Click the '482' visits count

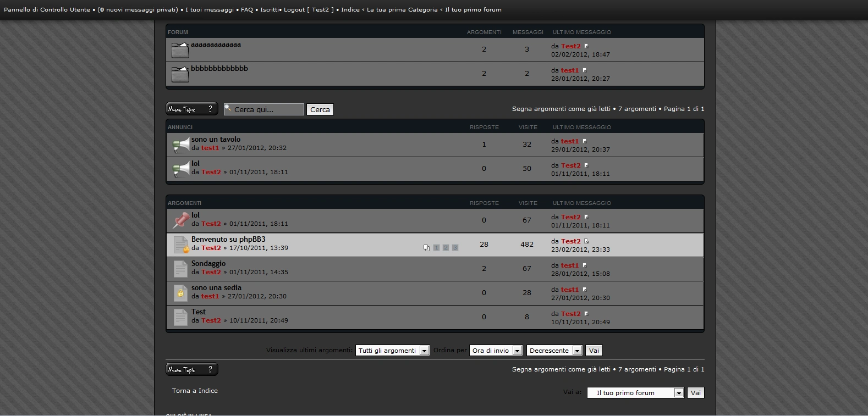coord(527,245)
